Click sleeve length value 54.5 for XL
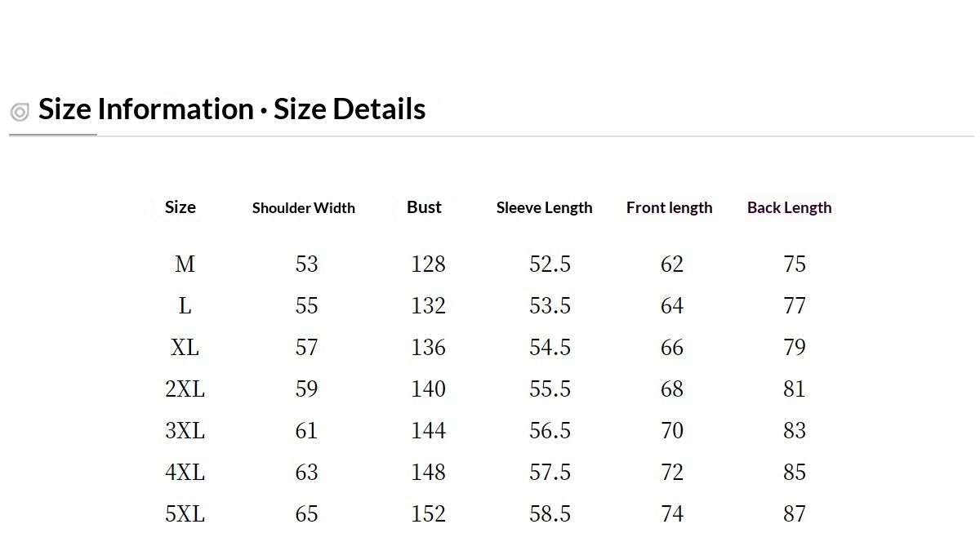Image resolution: width=980 pixels, height=533 pixels. click(x=550, y=348)
